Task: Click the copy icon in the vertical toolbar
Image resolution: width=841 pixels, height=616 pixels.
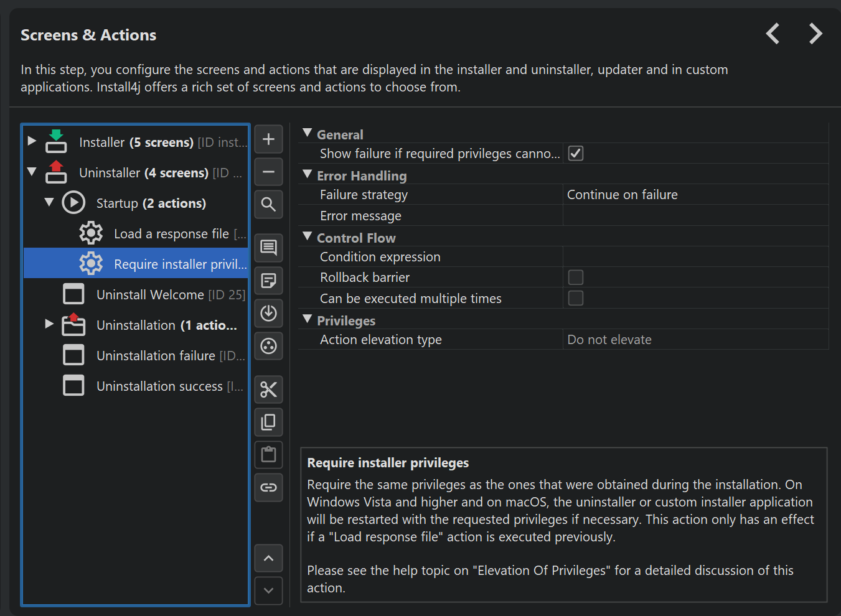Action: [268, 422]
